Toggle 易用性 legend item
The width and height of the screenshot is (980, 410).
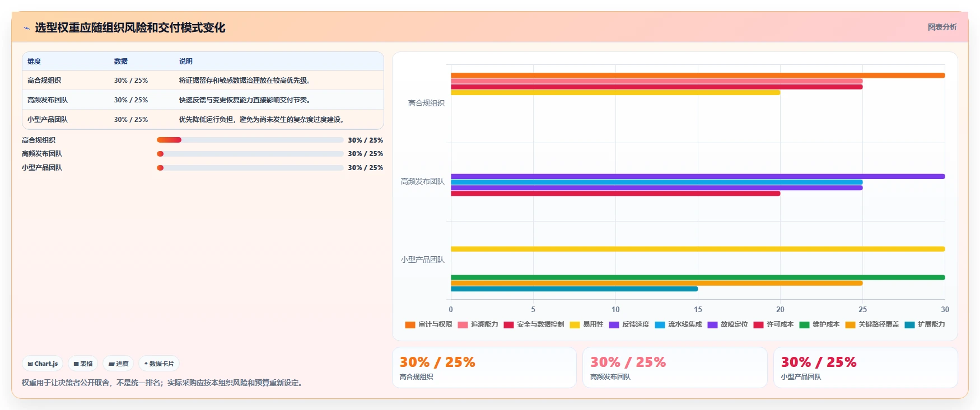[586, 324]
